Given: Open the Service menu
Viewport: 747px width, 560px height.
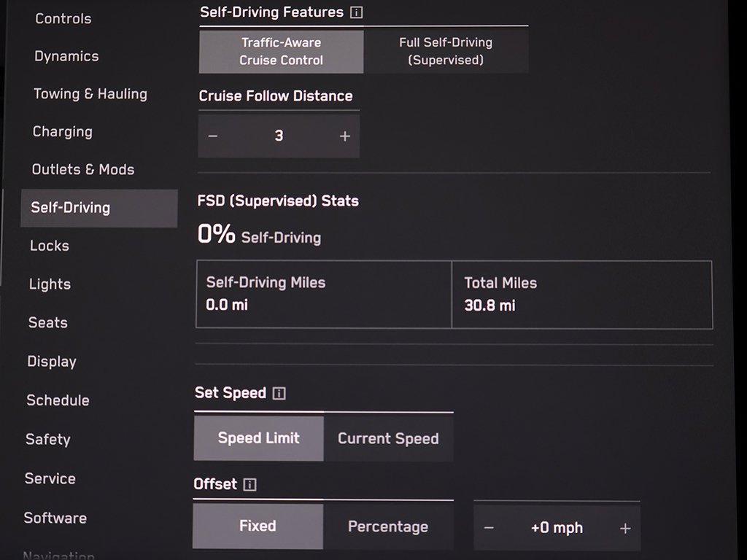Looking at the screenshot, I should 50,478.
